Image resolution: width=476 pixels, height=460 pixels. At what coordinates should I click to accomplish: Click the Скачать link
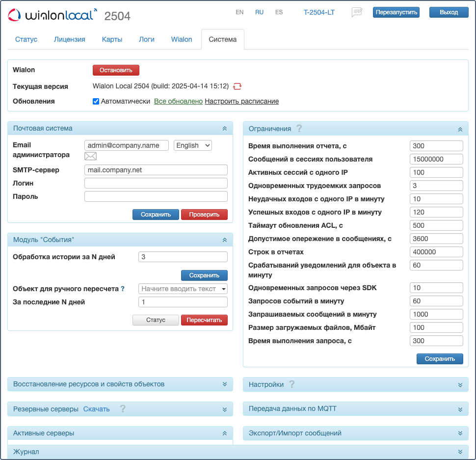pyautogui.click(x=96, y=409)
